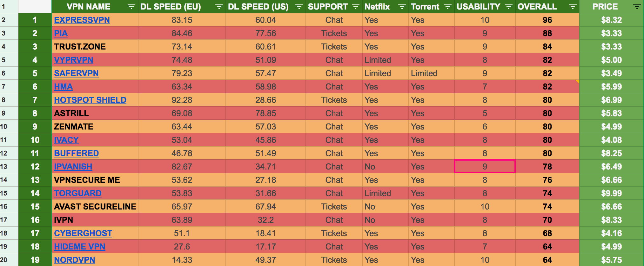The height and width of the screenshot is (266, 644).
Task: Select the highlighted IPVANISH usability cell
Action: point(485,167)
